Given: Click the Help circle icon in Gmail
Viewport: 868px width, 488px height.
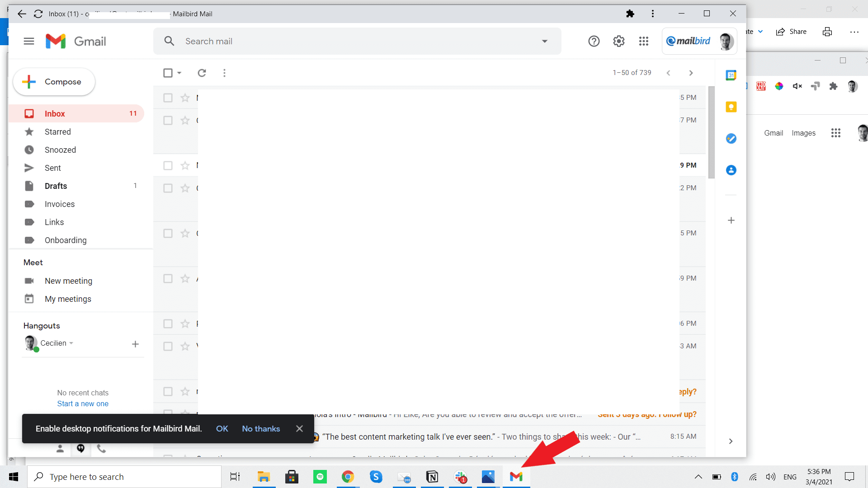Looking at the screenshot, I should tap(594, 41).
